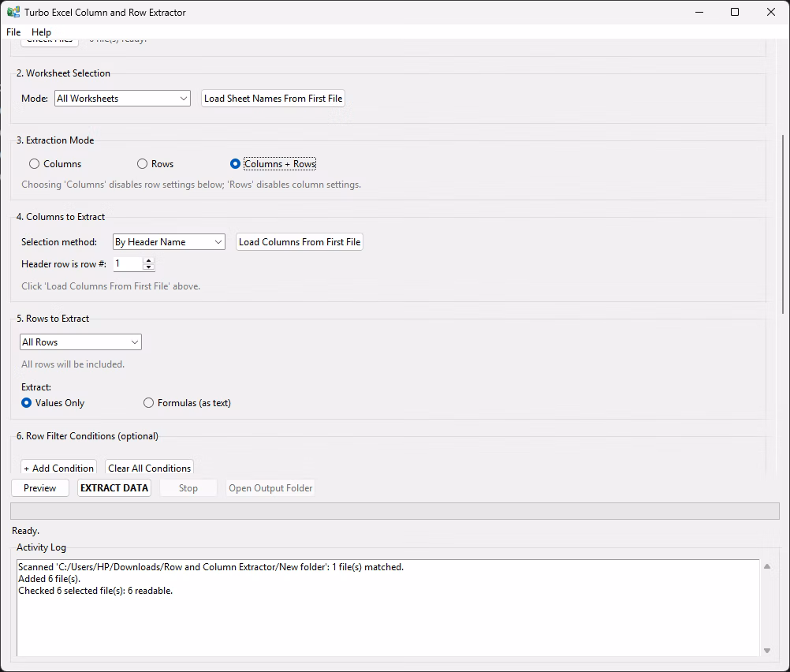
Task: Close the Turbo Excel Extractor window
Action: 771,12
